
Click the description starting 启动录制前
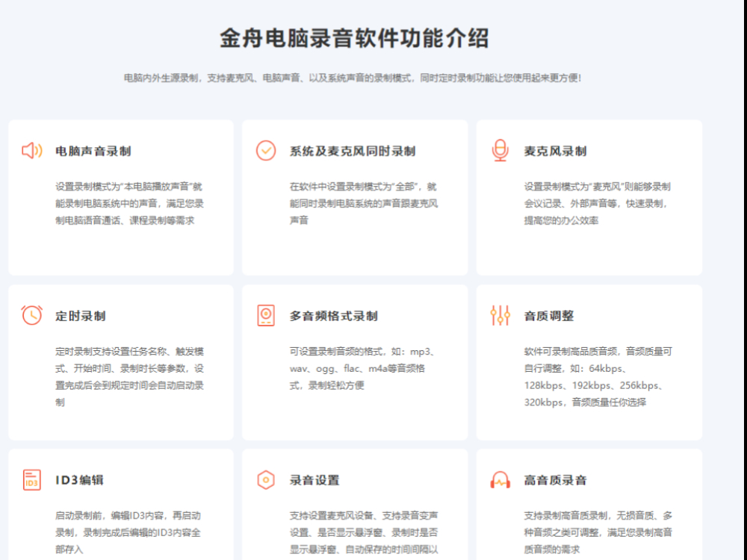point(128,532)
